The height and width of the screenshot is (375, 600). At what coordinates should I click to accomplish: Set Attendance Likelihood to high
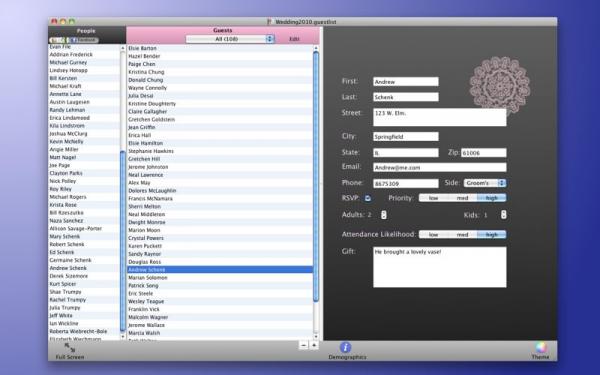491,235
